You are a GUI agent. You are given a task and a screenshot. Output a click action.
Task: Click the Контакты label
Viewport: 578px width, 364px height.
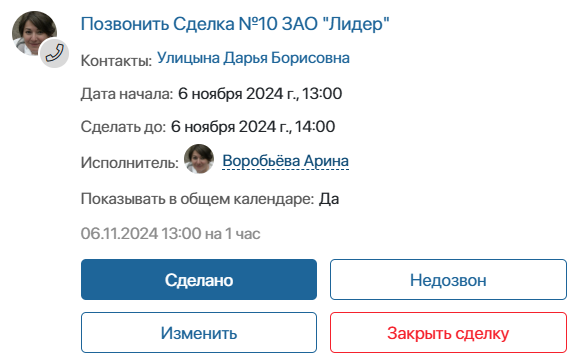click(116, 60)
